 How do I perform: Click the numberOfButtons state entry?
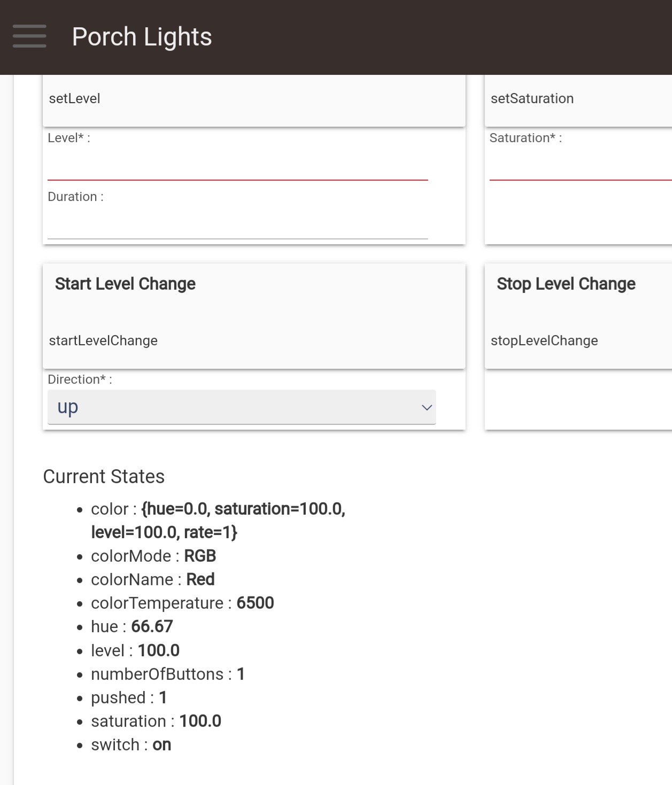tap(168, 674)
